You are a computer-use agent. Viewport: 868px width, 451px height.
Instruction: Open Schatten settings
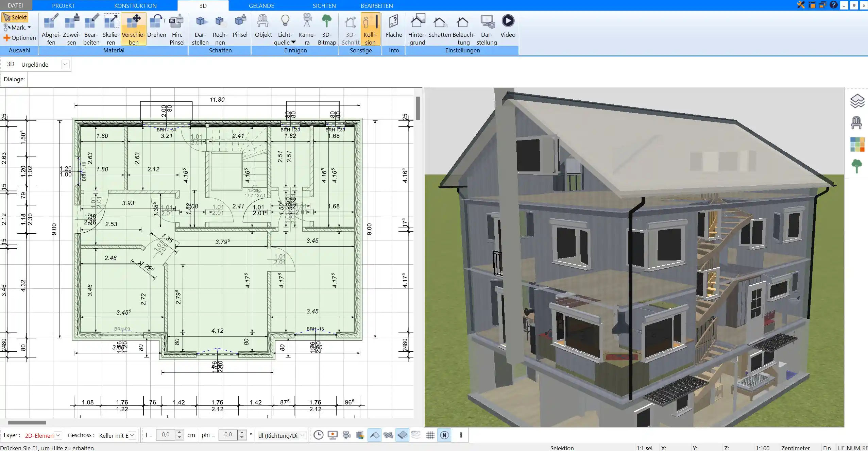[439, 26]
